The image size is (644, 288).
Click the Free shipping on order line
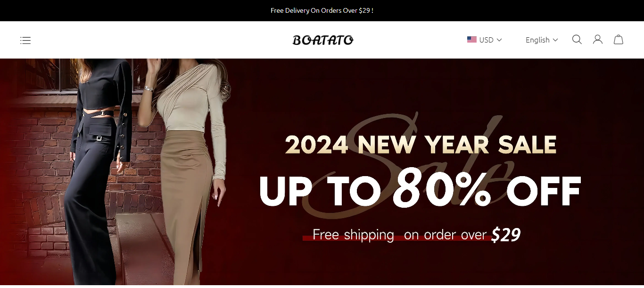coord(399,235)
